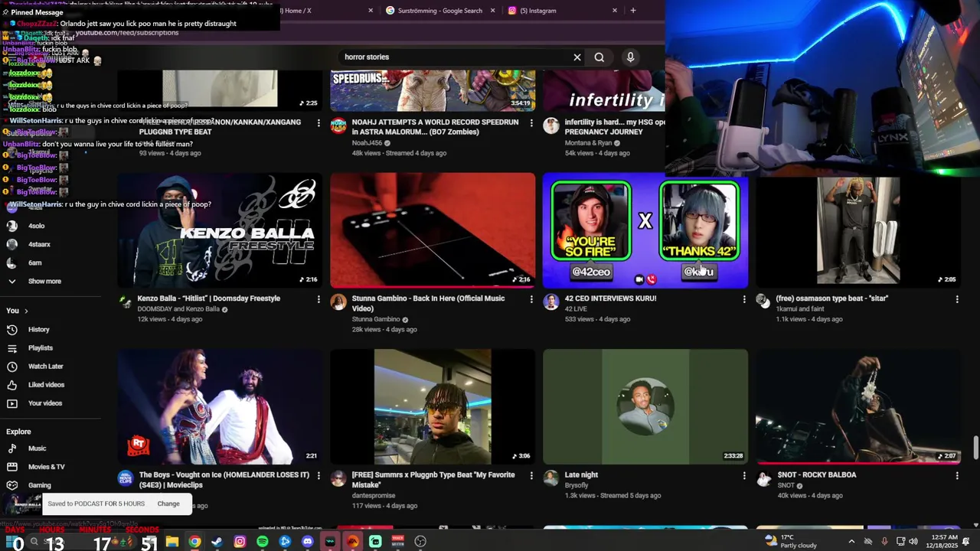The height and width of the screenshot is (551, 980).
Task: Open the taskbar volume control
Action: tap(913, 542)
